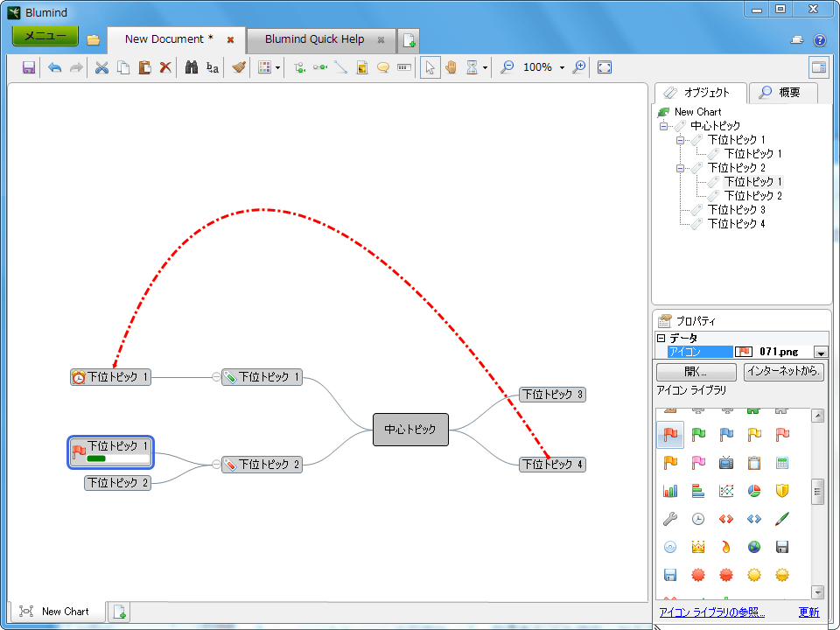Open the zoom percentage dropdown
This screenshot has width=840, height=630.
562,68
